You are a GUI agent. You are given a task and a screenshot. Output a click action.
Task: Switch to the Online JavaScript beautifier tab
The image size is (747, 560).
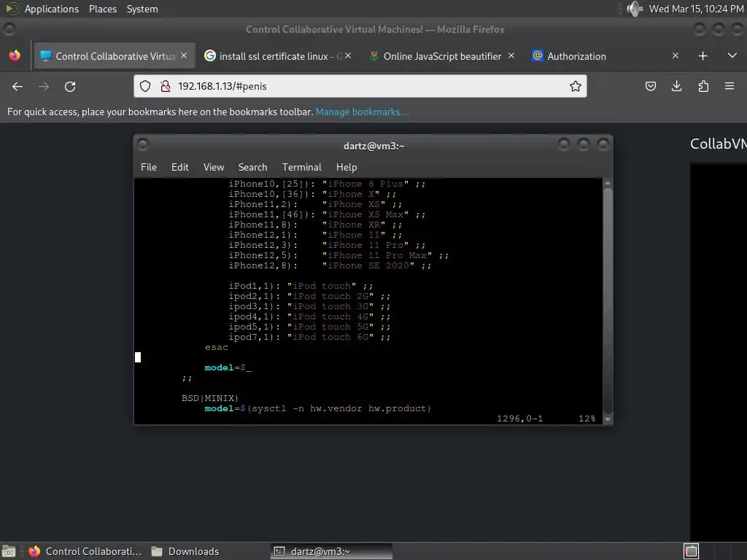pos(442,55)
